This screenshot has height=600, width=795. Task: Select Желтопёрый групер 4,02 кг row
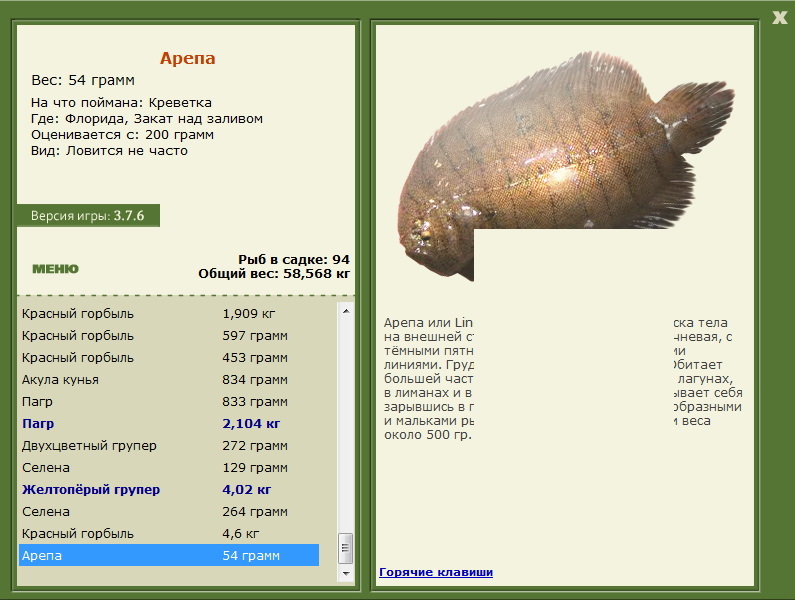point(169,489)
